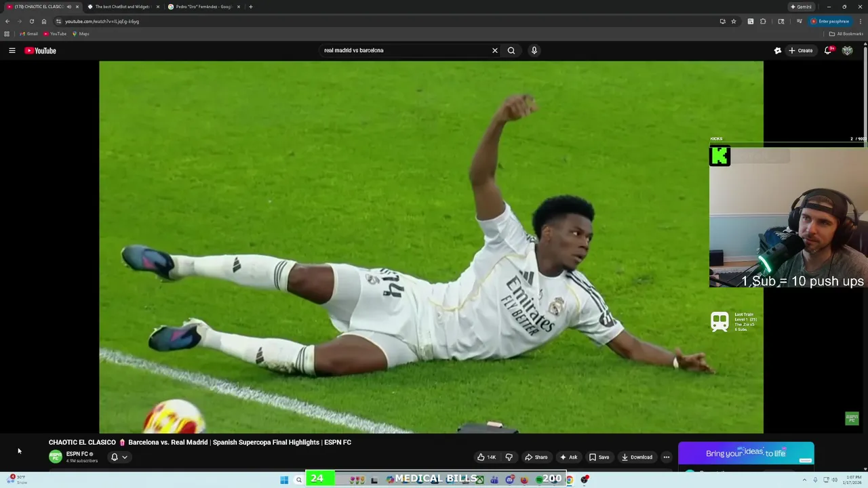The height and width of the screenshot is (488, 868).
Task: Go to YouTube home via logo
Action: point(40,50)
